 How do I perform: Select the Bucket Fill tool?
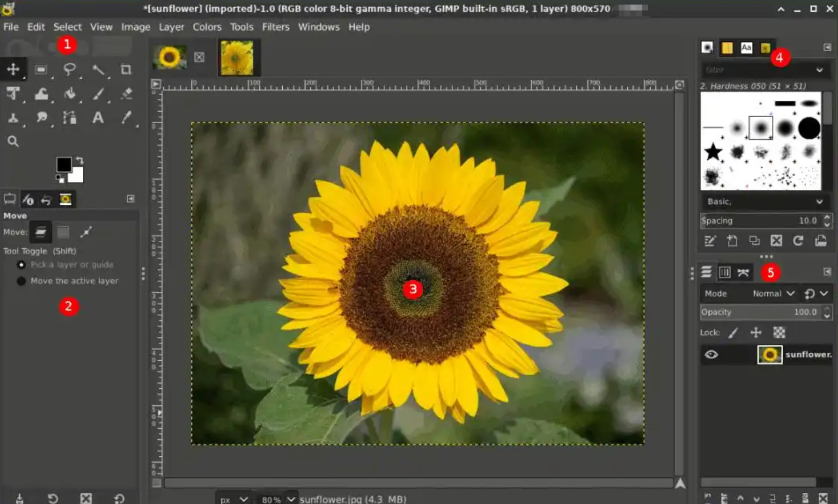click(x=70, y=94)
